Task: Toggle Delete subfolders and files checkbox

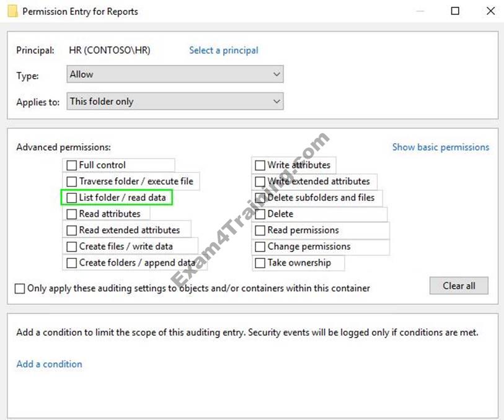Action: (260, 198)
